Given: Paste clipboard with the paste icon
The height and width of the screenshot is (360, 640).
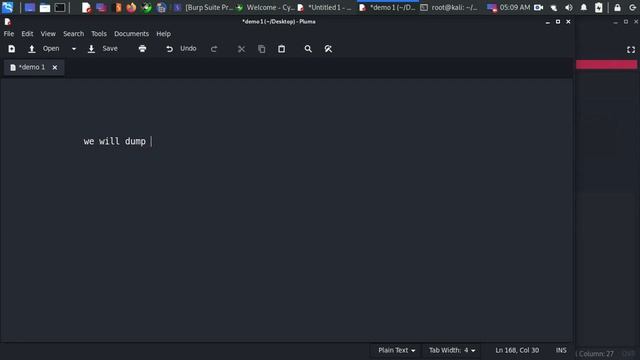Looking at the screenshot, I should click(x=282, y=49).
